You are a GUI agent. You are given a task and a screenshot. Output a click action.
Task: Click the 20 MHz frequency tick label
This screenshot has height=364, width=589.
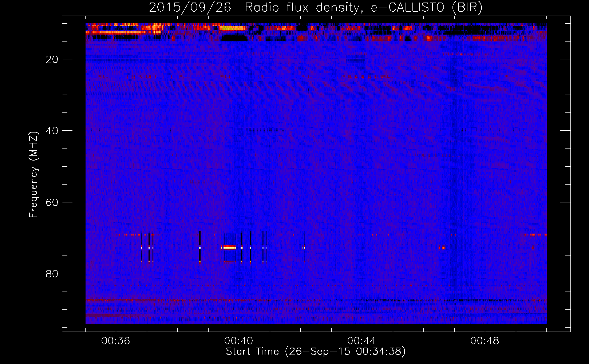[x=52, y=59]
